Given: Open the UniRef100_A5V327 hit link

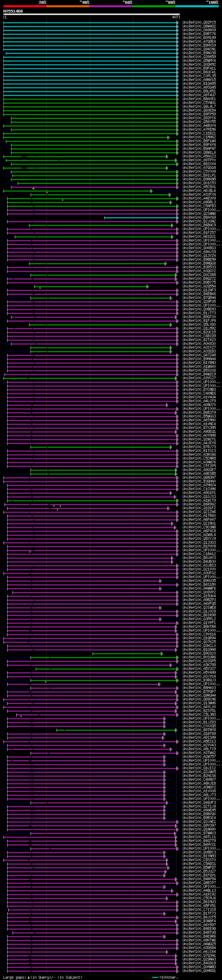Looking at the screenshot, I should click(x=199, y=669).
